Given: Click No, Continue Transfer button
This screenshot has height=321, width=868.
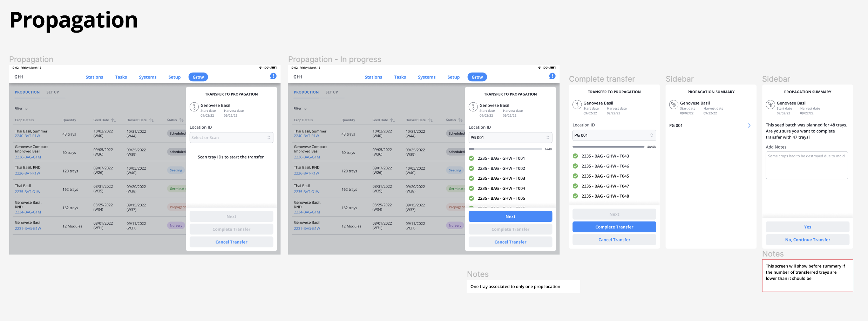Looking at the screenshot, I should click(x=807, y=240).
